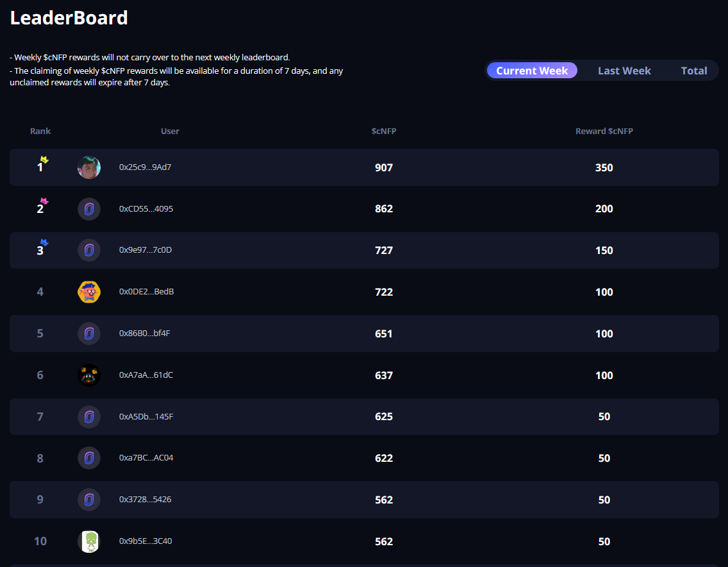Image resolution: width=728 pixels, height=567 pixels.
Task: Click the green alien avatar of 0x9b5E...3C40
Action: click(x=89, y=541)
